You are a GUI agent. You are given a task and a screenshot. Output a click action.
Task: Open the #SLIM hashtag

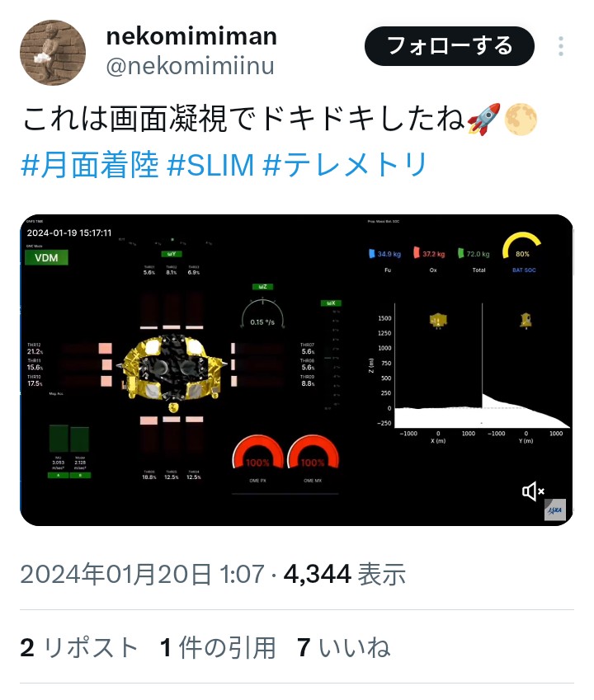tap(211, 165)
